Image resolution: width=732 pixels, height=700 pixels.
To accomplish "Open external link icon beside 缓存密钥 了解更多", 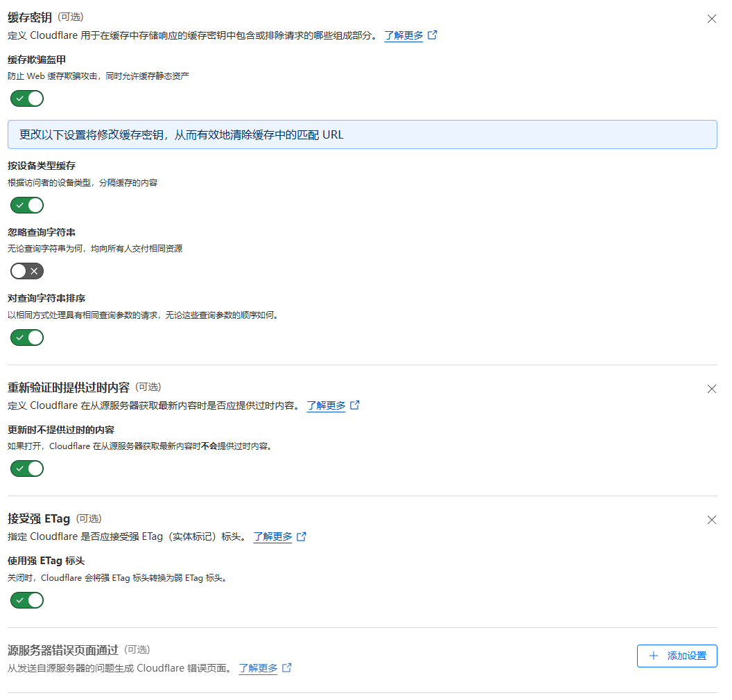I will point(432,35).
